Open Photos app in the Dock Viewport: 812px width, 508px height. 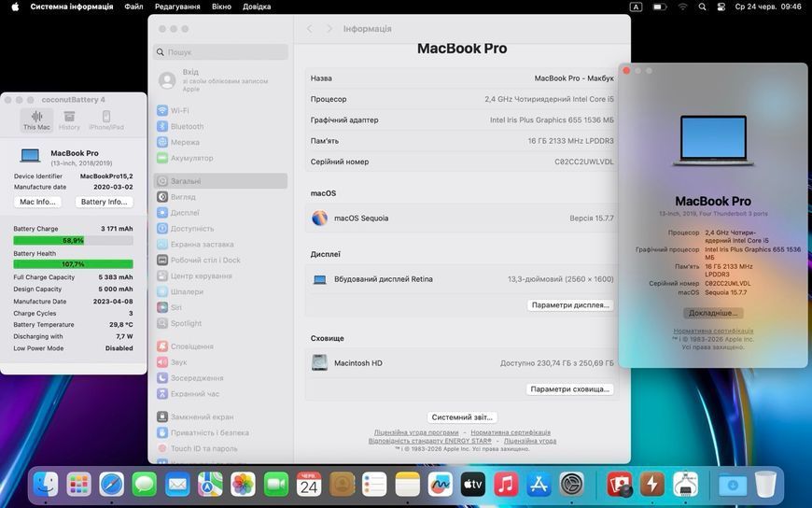(x=243, y=486)
